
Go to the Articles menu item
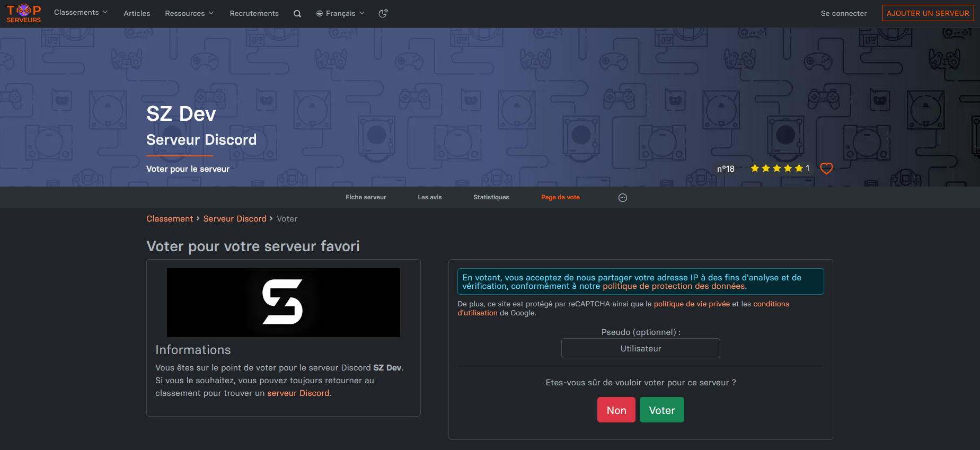pos(137,13)
